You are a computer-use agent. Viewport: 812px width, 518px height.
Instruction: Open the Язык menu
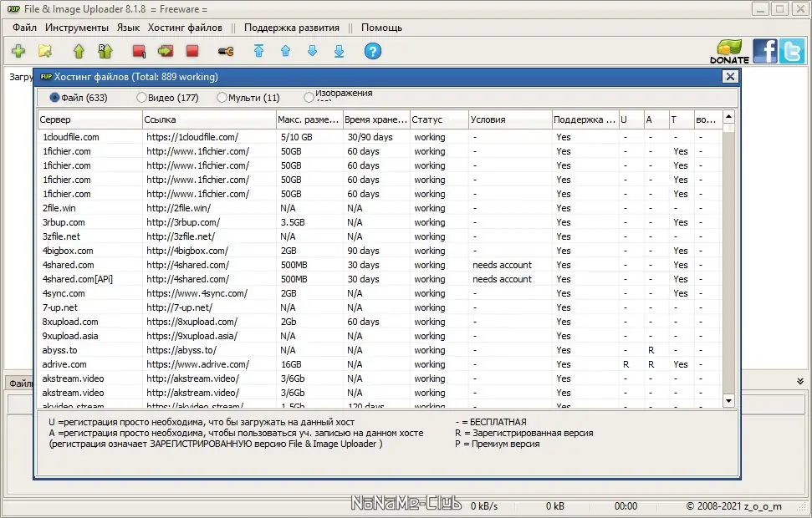pos(128,28)
